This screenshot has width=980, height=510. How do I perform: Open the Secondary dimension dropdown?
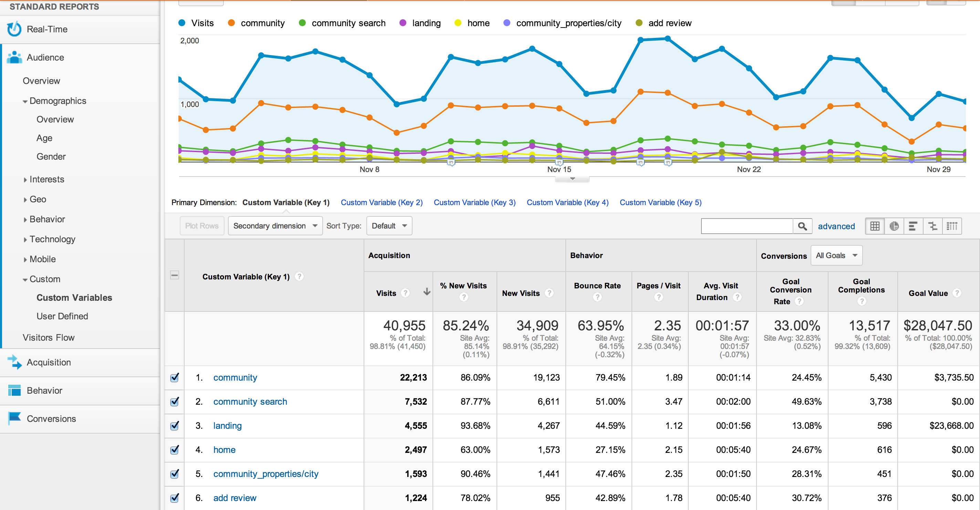click(275, 226)
